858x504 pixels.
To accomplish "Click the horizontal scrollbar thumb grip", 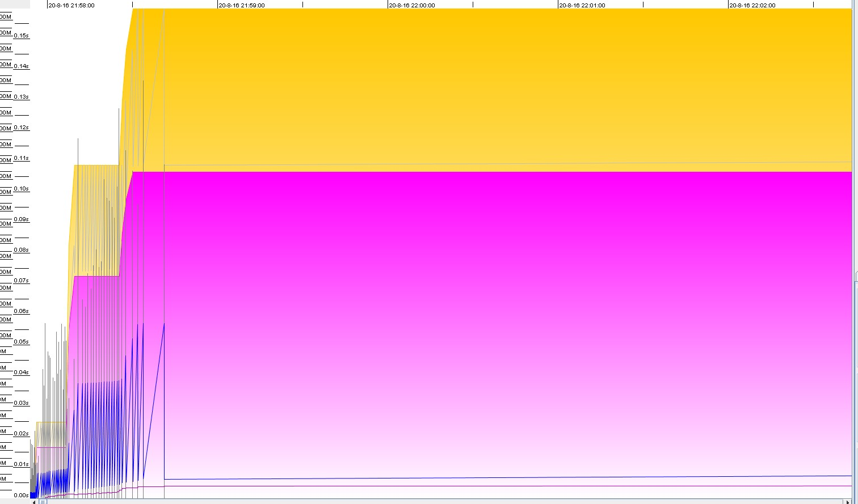I will click(x=43, y=501).
